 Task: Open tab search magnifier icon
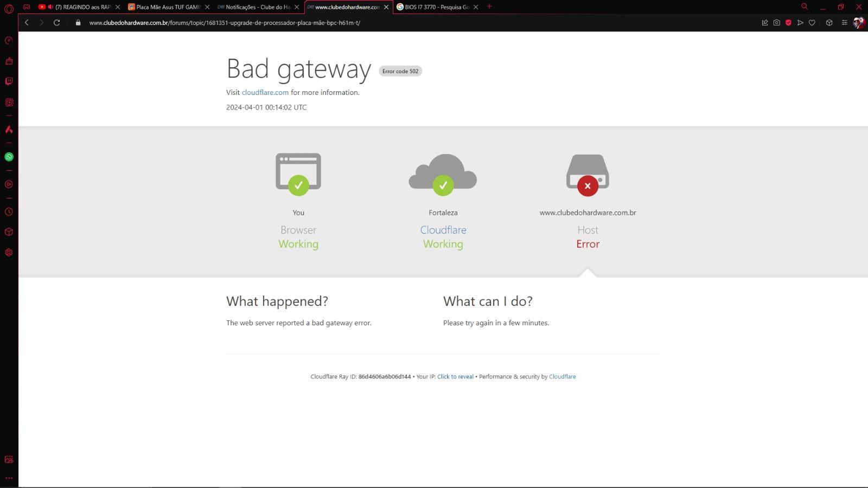coord(805,7)
